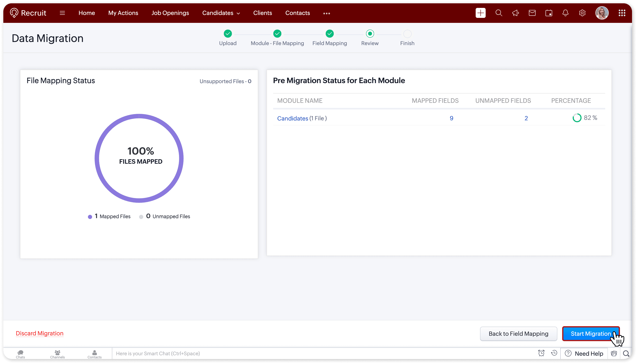This screenshot has height=364, width=637.
Task: Click the Discard Migration link
Action: click(40, 333)
